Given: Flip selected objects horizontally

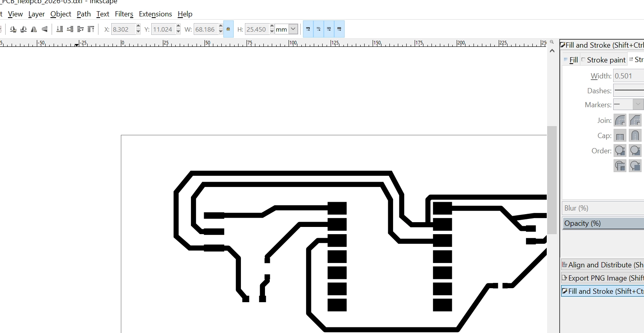Looking at the screenshot, I should [34, 29].
